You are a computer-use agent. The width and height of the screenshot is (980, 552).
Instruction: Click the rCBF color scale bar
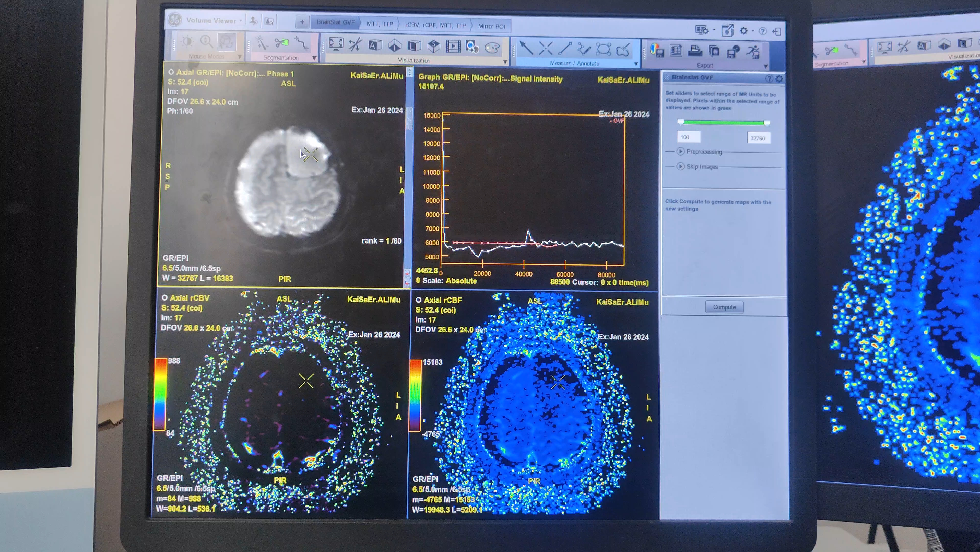415,396
